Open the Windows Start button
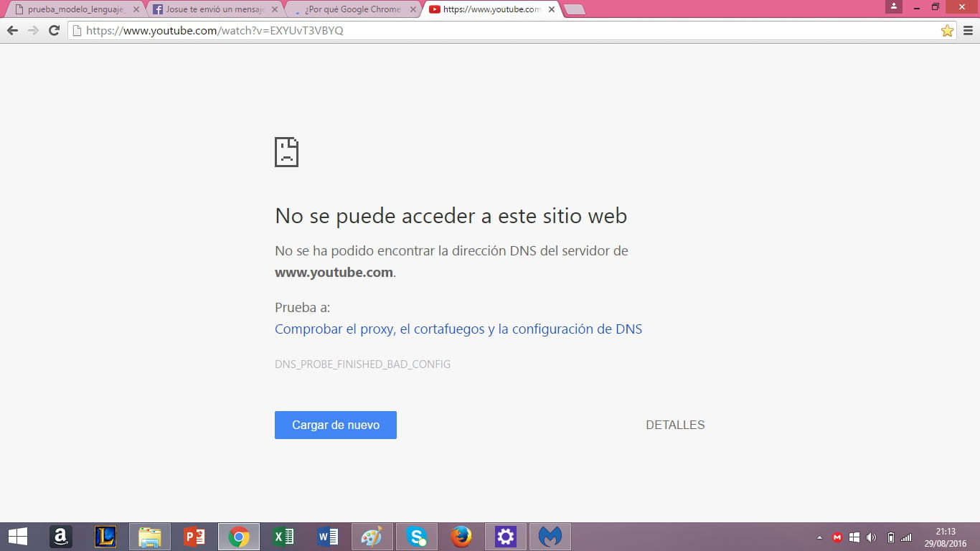This screenshot has height=551, width=980. [18, 537]
